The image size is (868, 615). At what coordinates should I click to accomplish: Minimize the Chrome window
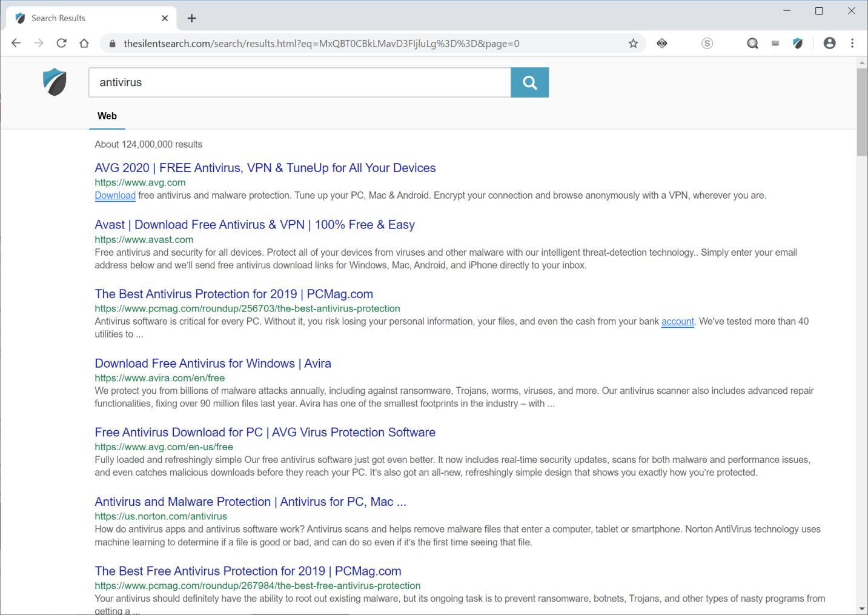pos(787,11)
